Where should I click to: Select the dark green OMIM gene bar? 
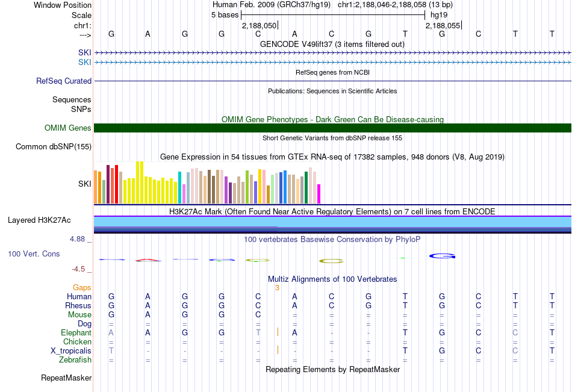coord(332,128)
